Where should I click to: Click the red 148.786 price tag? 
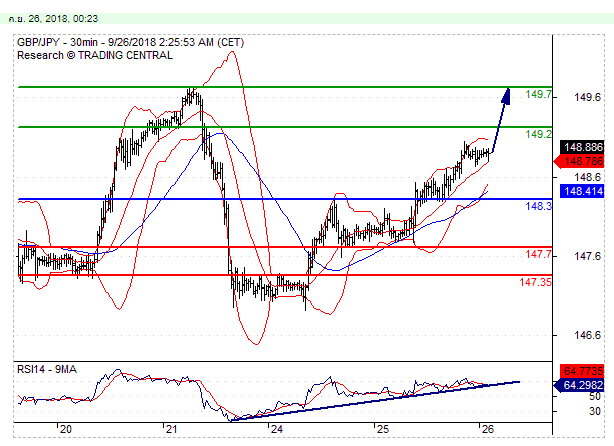pos(579,161)
